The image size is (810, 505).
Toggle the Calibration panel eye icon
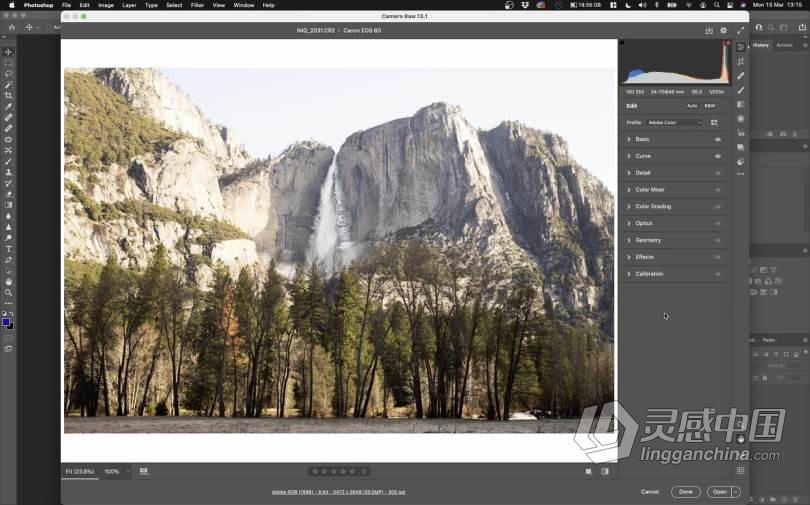tap(718, 274)
